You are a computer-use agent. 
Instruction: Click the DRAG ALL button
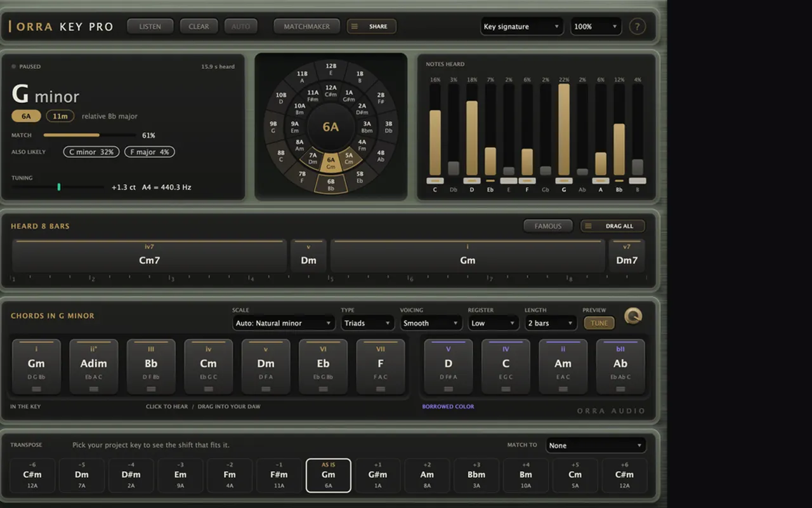613,226
